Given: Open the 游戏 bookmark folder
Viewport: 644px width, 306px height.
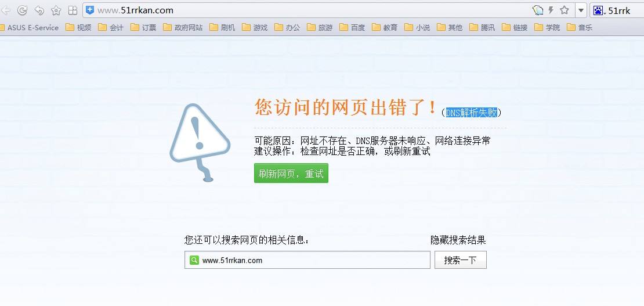Looking at the screenshot, I should click(255, 27).
